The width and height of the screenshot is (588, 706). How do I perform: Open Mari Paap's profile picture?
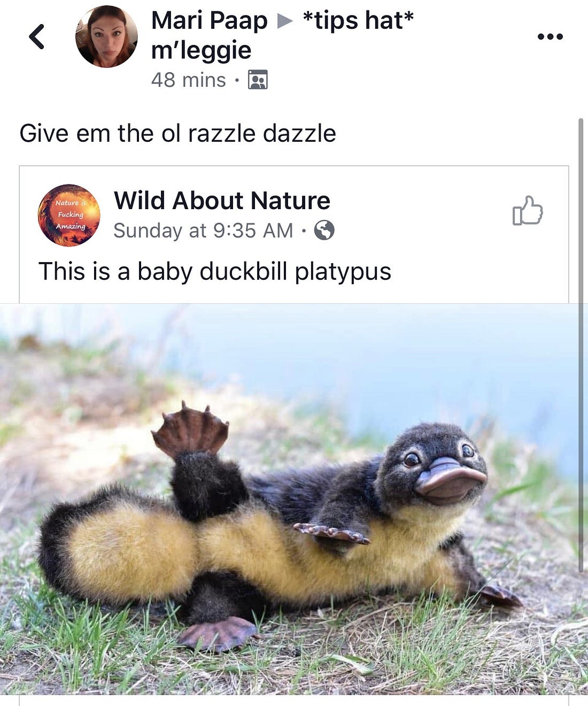tap(106, 36)
